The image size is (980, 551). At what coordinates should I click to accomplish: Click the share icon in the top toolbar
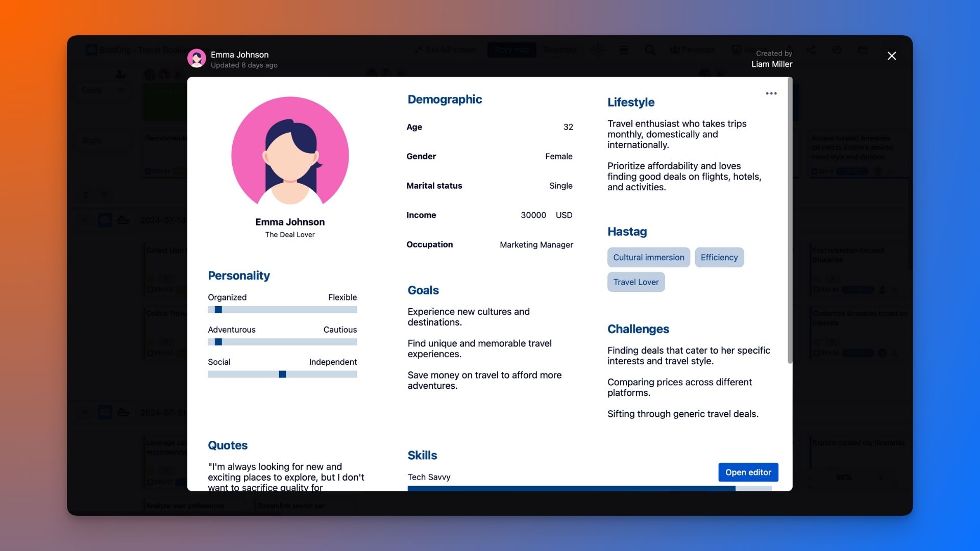point(812,51)
